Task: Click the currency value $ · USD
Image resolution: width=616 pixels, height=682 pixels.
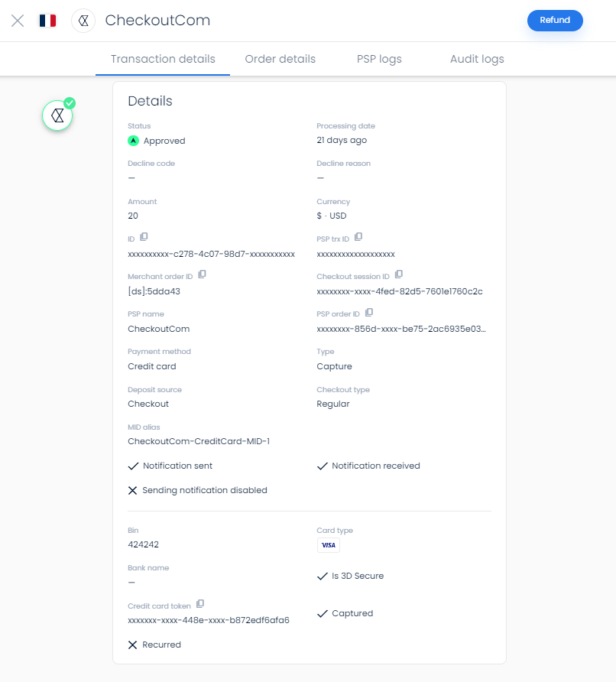Action: point(332,216)
